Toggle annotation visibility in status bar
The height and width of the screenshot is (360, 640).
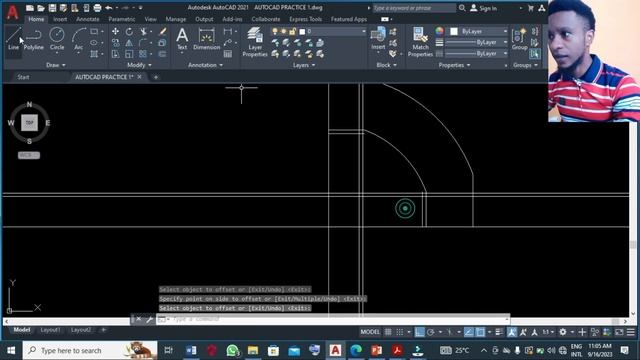pyautogui.click(x=512, y=332)
